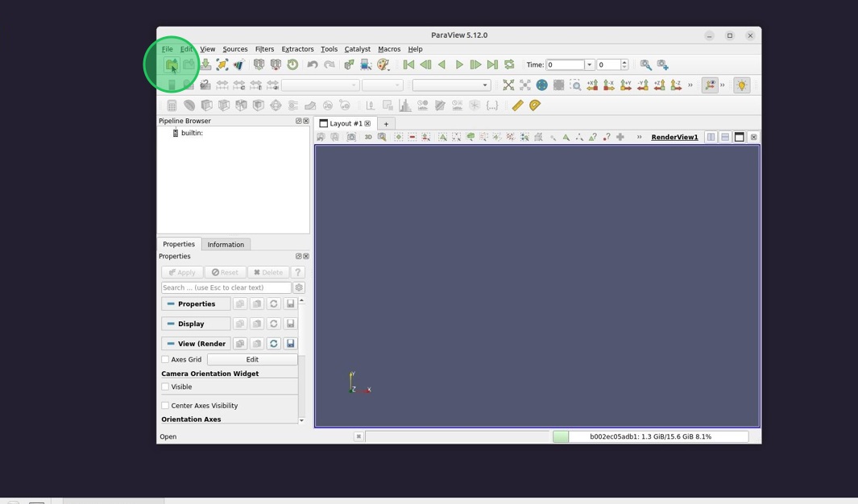Screen dimensions: 858x504
Task: Click the Axes Grid Edit button
Action: point(252,359)
